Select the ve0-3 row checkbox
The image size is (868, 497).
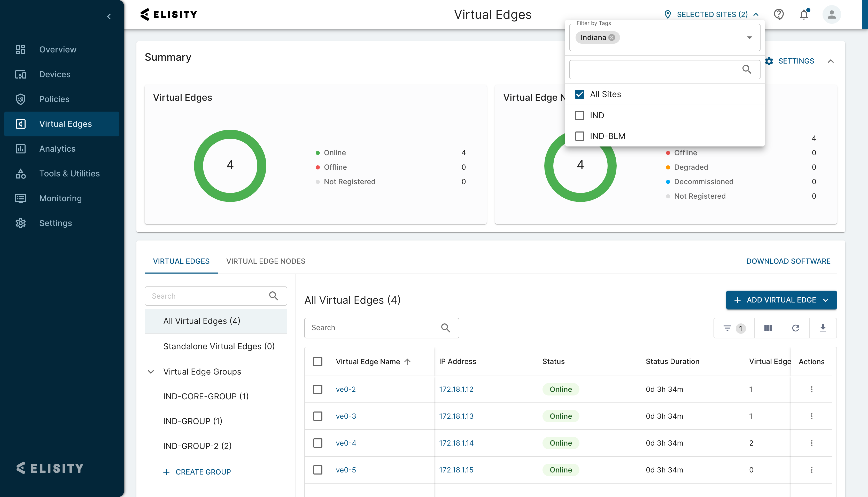click(x=318, y=416)
